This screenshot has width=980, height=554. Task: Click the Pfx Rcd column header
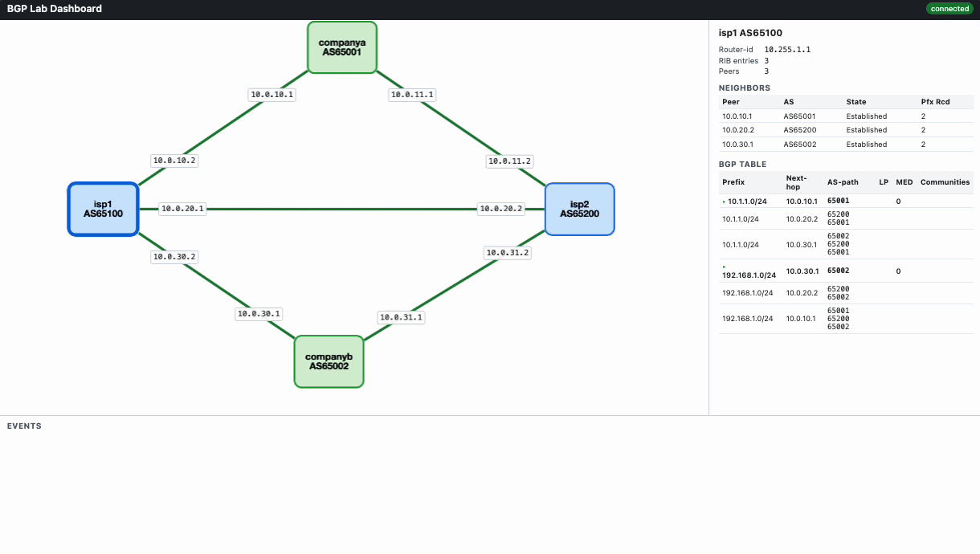pos(935,102)
